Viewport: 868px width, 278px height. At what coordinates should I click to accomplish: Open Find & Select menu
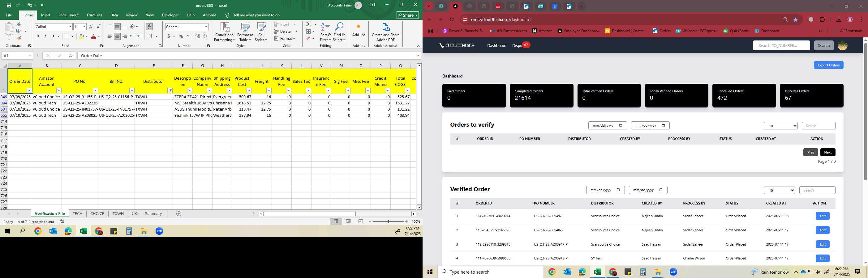click(x=339, y=32)
